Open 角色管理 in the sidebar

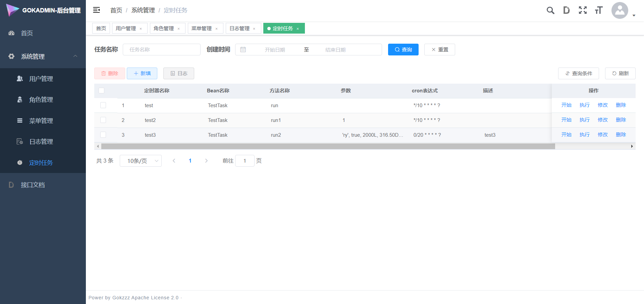[41, 100]
